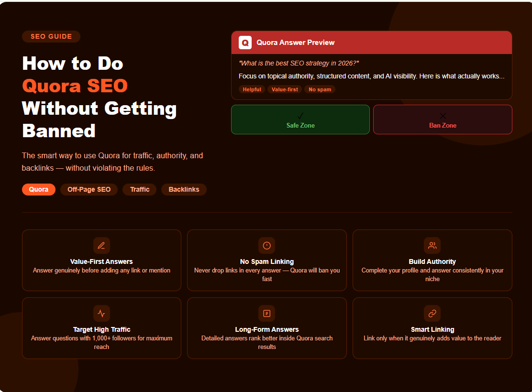Click the 2026 SEO strategy question text
Screen dimensions: 532x392
(300, 63)
